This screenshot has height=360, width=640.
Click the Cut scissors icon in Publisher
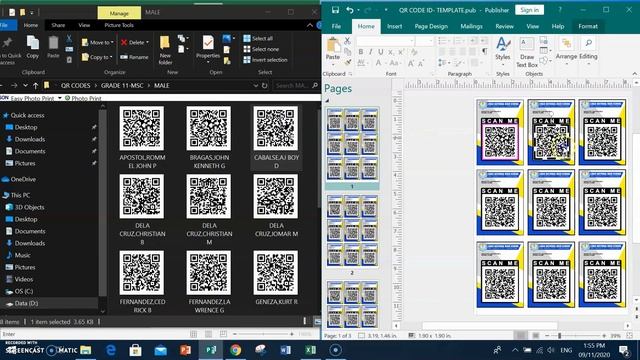click(x=347, y=40)
